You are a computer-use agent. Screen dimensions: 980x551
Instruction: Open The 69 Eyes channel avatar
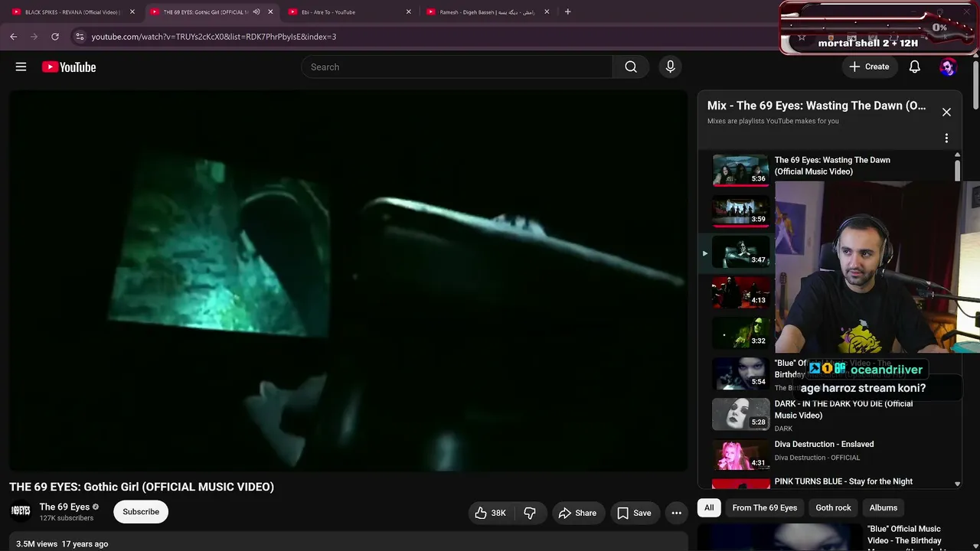click(x=21, y=511)
